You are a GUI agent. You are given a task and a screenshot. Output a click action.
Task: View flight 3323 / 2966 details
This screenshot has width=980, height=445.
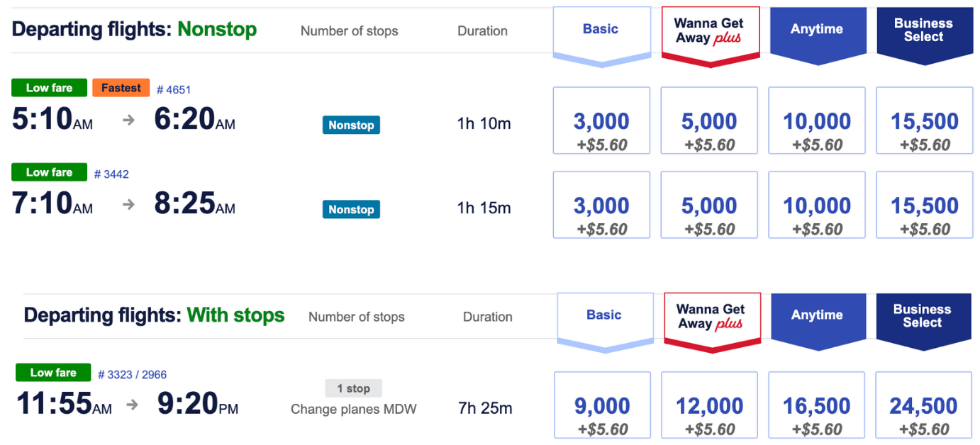[132, 375]
